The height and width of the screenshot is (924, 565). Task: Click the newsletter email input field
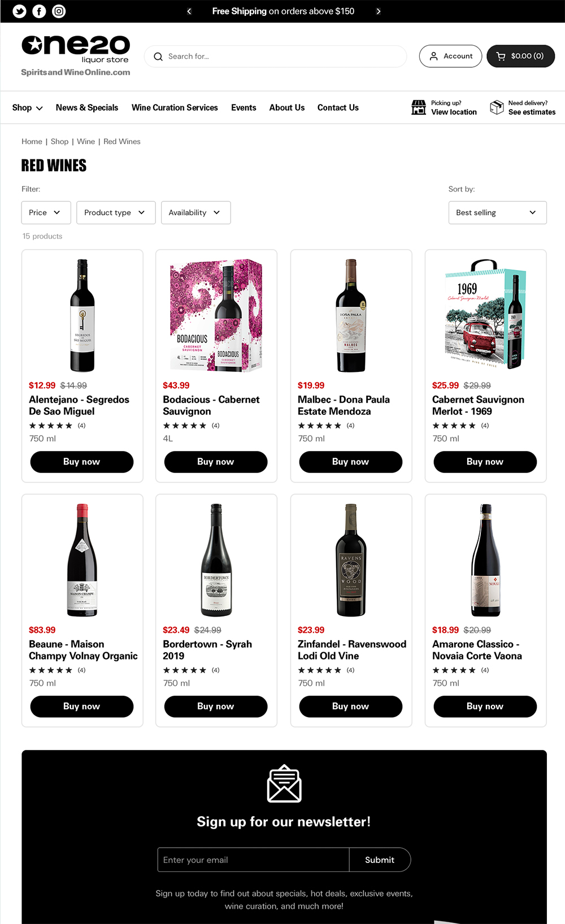[253, 860]
